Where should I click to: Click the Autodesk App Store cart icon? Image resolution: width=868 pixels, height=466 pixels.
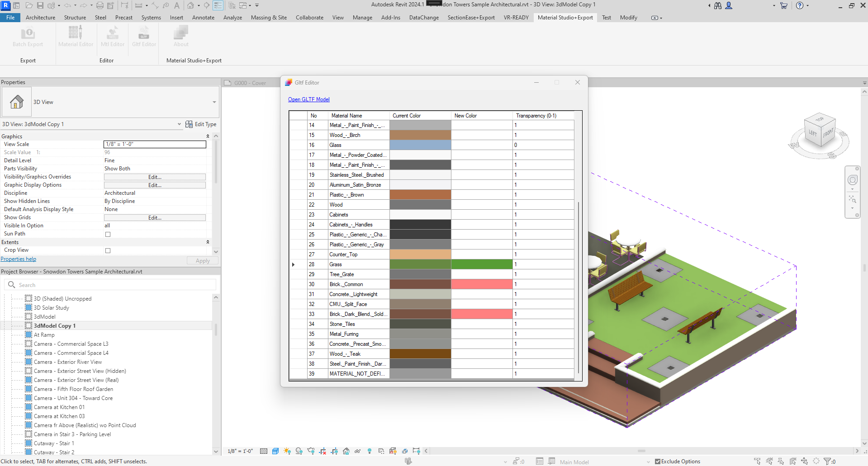click(784, 5)
